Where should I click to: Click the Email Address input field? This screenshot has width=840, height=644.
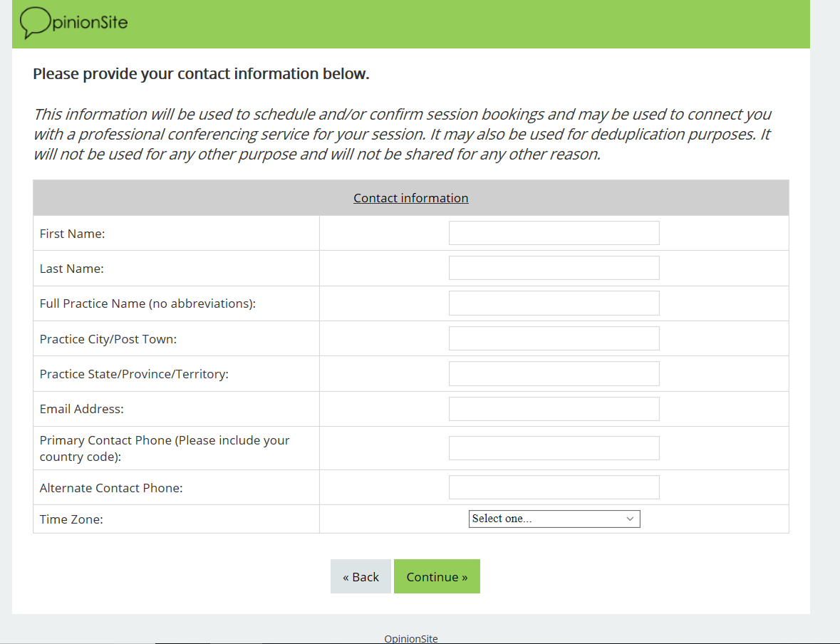pos(554,409)
